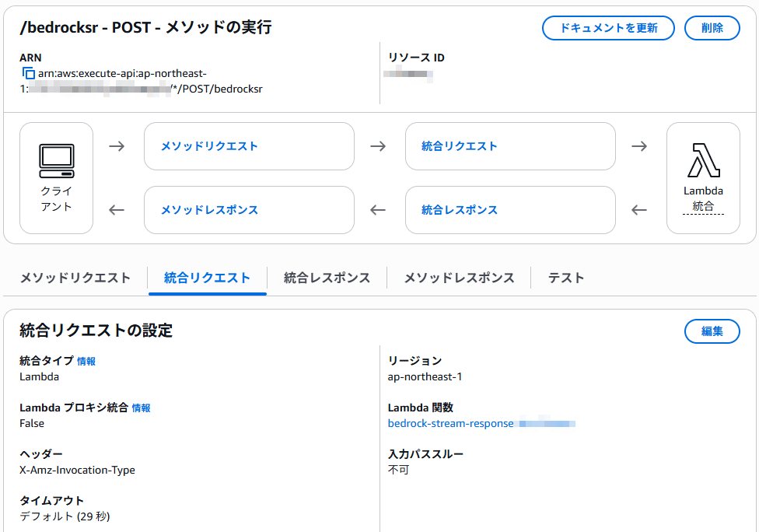Open the 統合レスポンス box in the diagram
Viewport: 759px width, 532px height.
click(510, 210)
